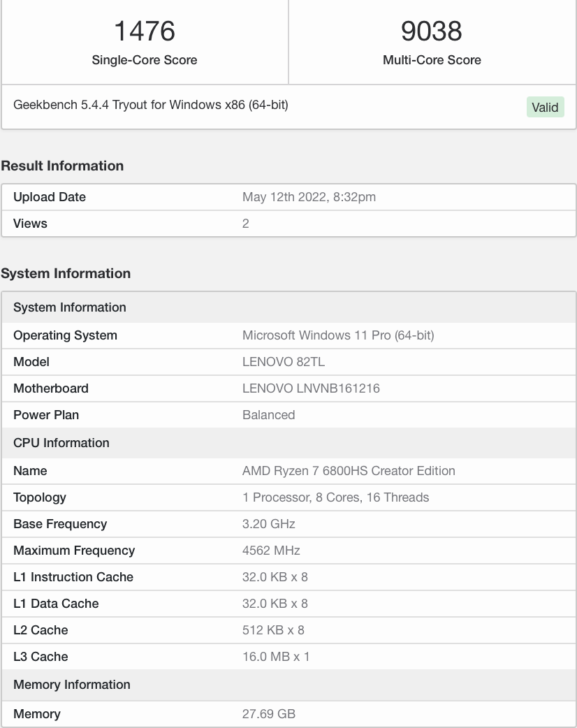Image resolution: width=577 pixels, height=728 pixels.
Task: Click the Memory label
Action: (x=36, y=713)
